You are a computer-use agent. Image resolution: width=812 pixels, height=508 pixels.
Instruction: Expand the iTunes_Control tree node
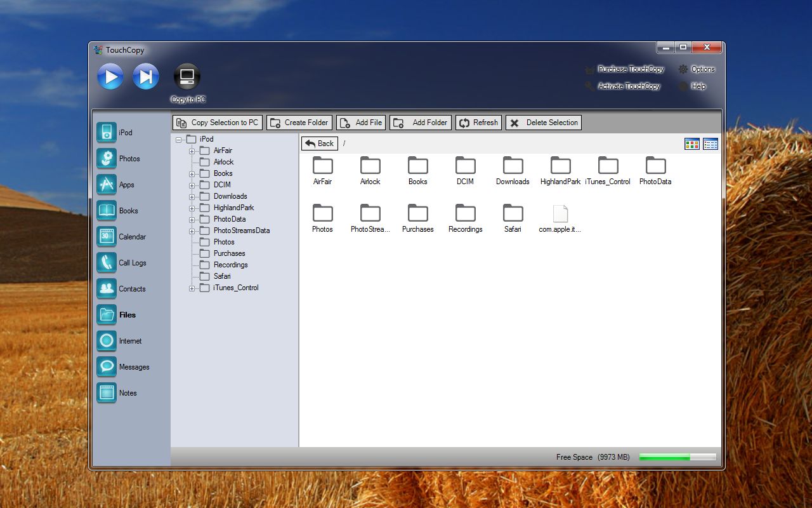click(x=192, y=288)
